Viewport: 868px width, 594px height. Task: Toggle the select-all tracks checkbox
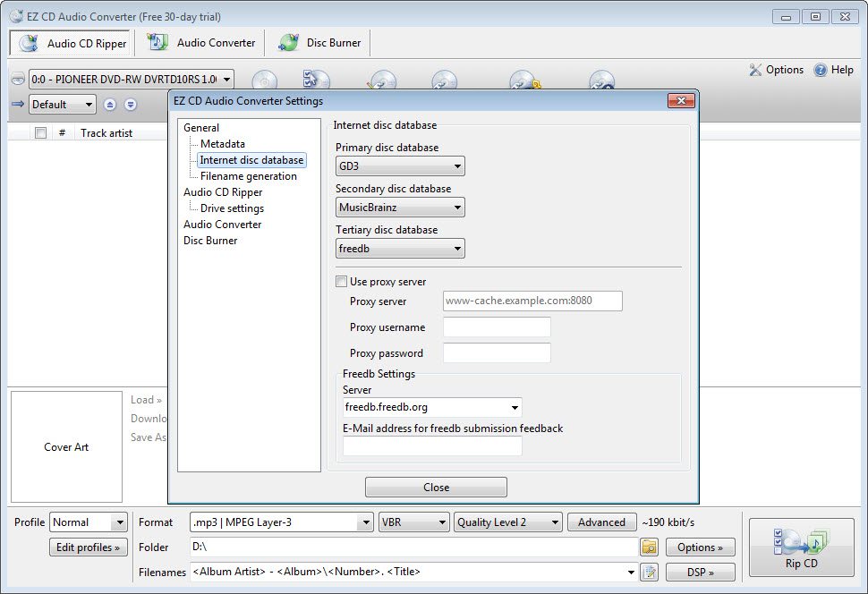(40, 133)
